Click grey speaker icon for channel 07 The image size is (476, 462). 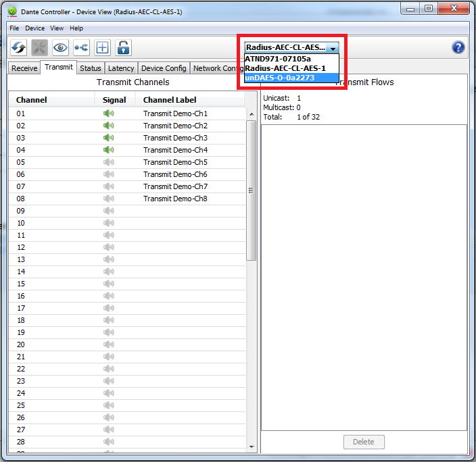coord(108,186)
